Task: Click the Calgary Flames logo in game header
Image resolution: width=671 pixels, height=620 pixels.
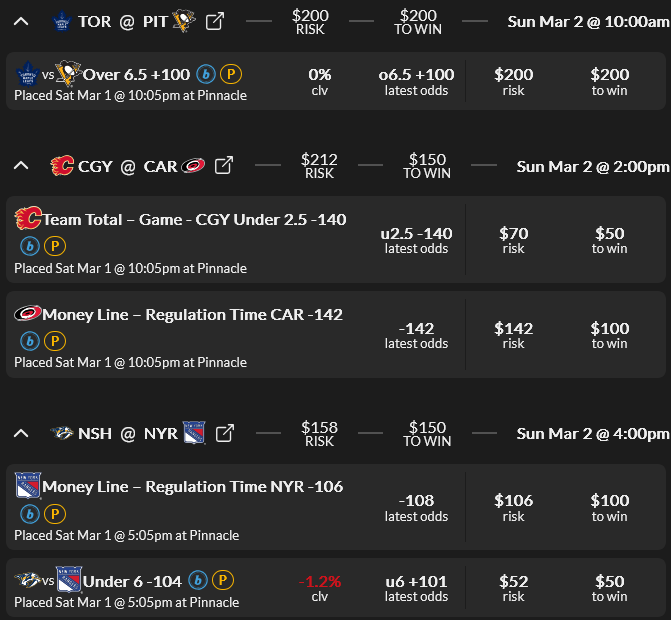Action: 62,166
